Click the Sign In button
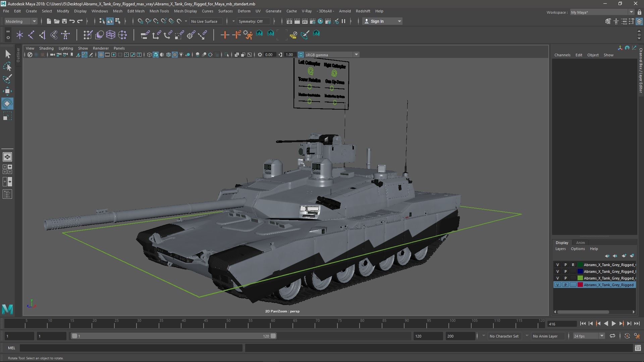The width and height of the screenshot is (644, 362). 377,21
